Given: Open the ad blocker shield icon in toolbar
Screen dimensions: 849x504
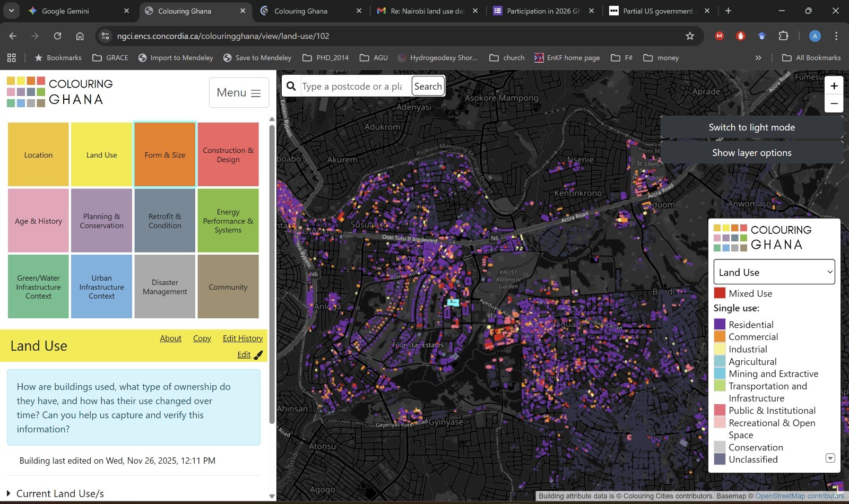Looking at the screenshot, I should (741, 36).
